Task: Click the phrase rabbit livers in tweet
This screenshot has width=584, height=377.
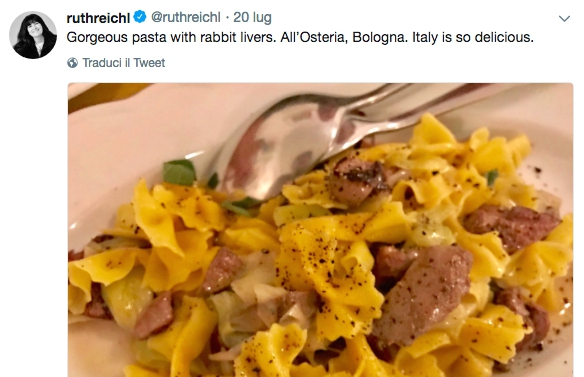Action: [238, 38]
